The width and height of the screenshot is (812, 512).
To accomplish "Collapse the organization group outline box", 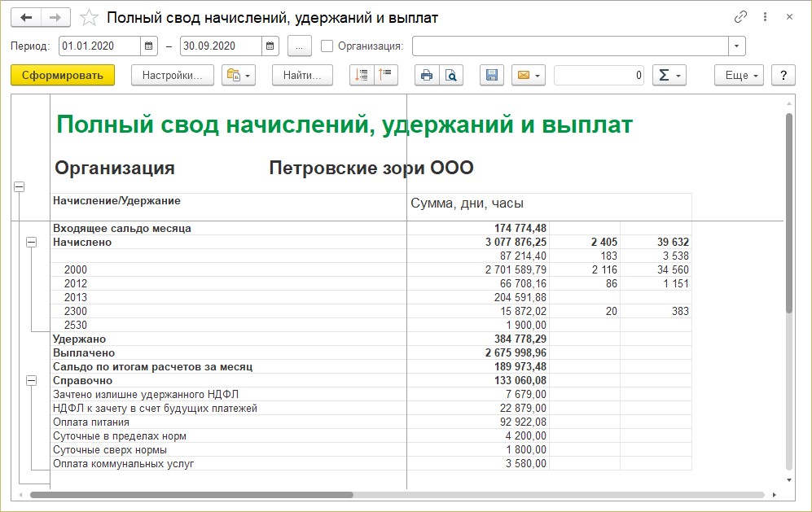I will pos(20,187).
